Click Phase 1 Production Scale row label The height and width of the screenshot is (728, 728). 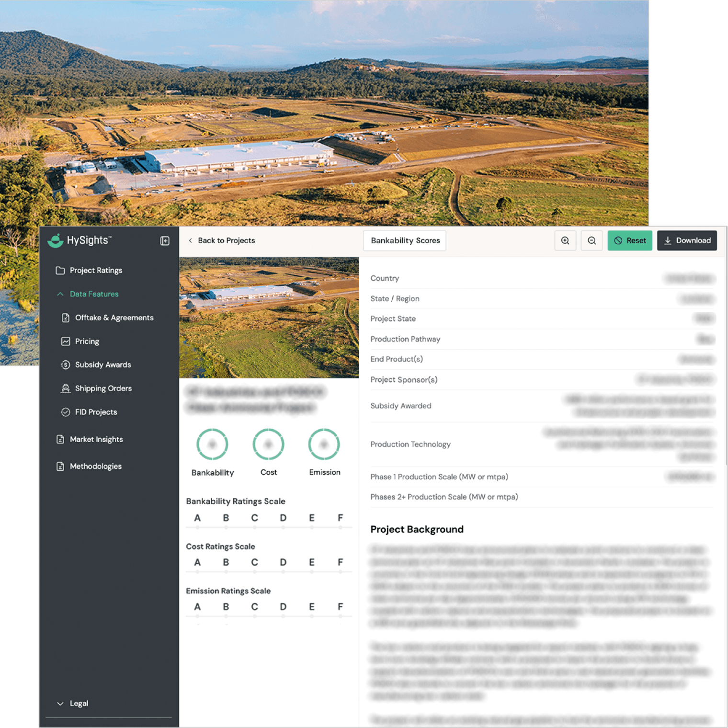439,477
